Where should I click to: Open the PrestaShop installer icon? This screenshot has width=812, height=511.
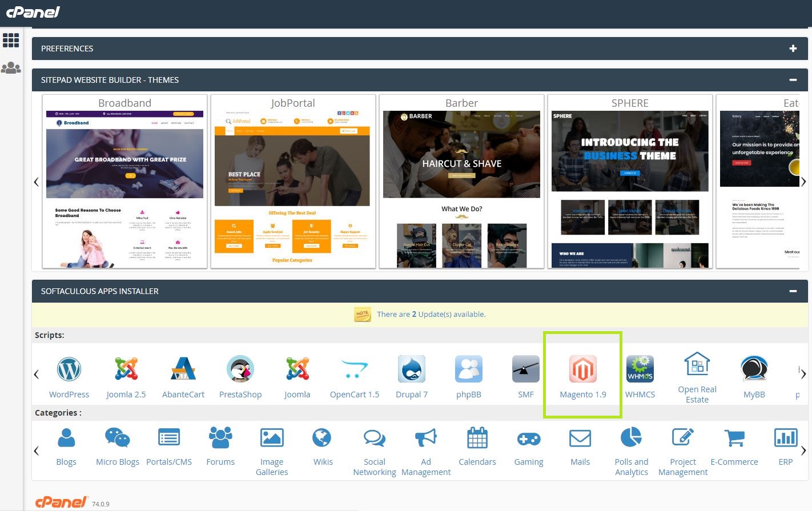[x=240, y=369]
